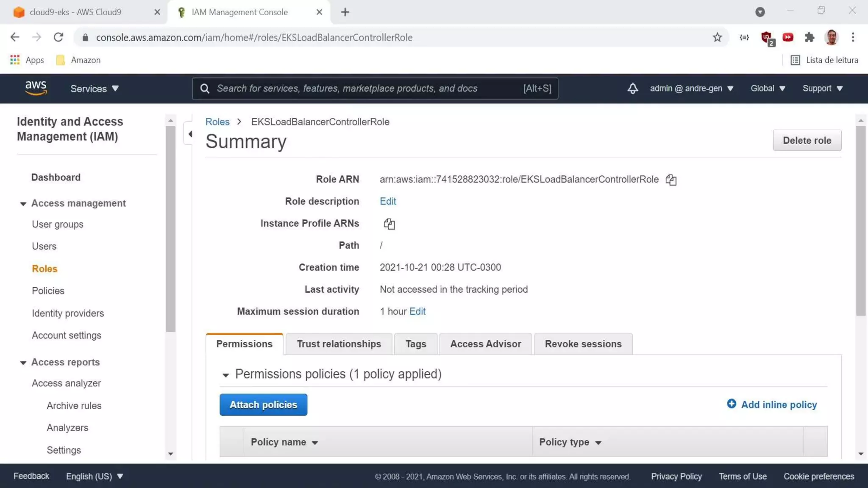Reload the current page
This screenshot has height=488, width=868.
coord(58,37)
